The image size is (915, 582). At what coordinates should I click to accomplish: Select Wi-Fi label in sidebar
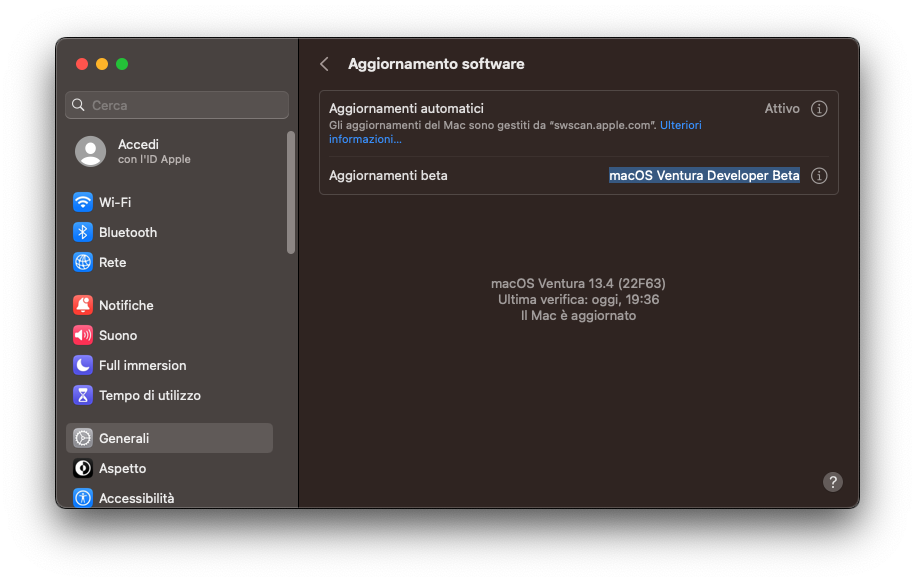click(x=115, y=203)
